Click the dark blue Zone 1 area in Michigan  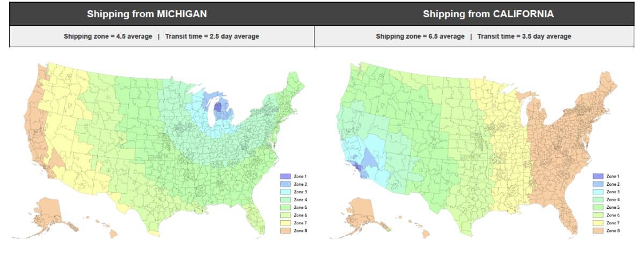click(x=218, y=107)
